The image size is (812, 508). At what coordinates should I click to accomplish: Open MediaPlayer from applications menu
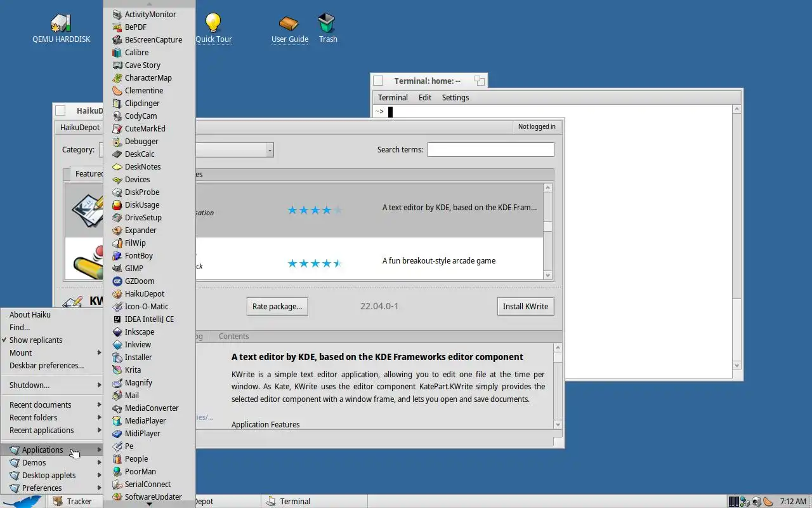click(149, 420)
